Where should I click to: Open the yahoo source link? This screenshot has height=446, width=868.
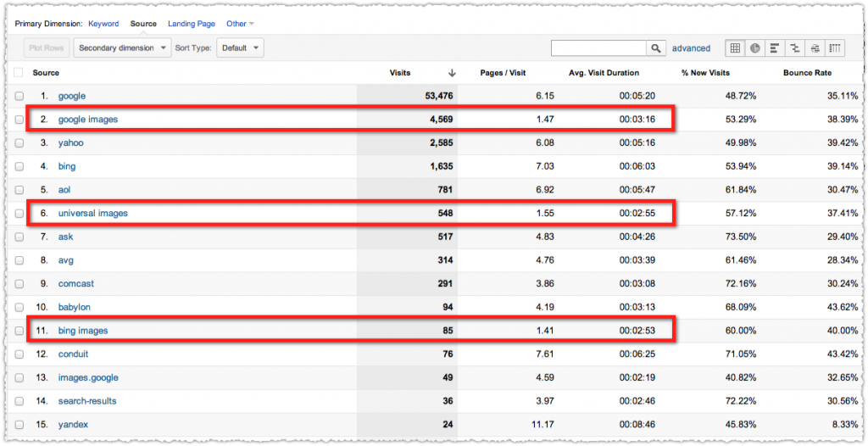tap(70, 143)
